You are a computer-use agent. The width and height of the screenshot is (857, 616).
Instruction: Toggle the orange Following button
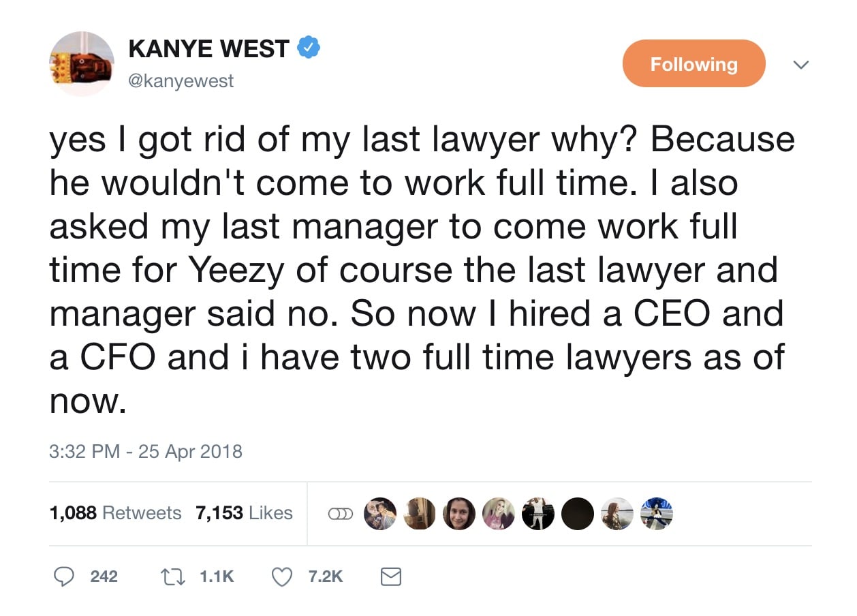(694, 64)
